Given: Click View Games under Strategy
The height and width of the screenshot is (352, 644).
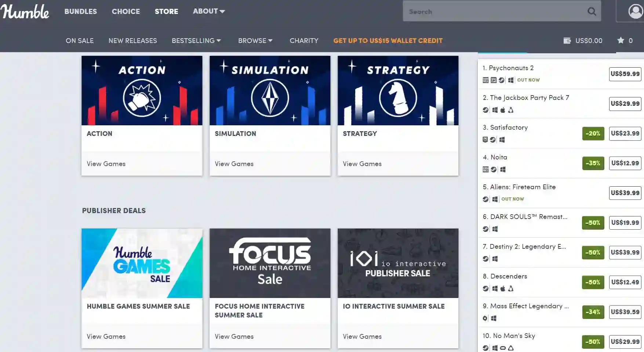Looking at the screenshot, I should pos(362,164).
